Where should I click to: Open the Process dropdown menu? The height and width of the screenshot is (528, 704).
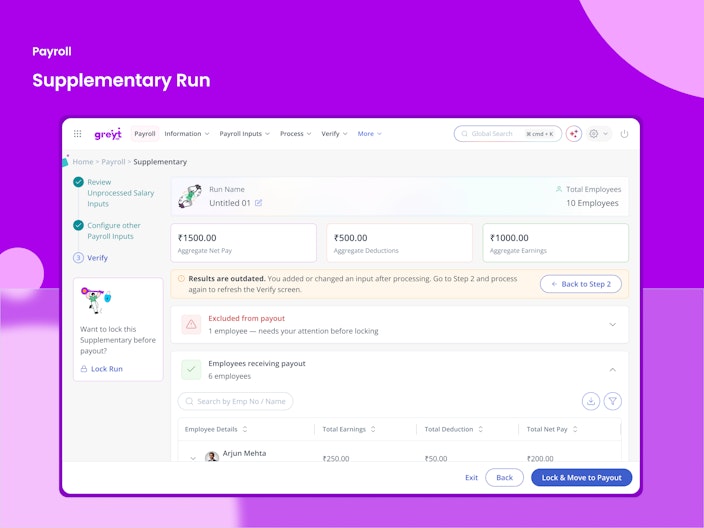pos(295,134)
